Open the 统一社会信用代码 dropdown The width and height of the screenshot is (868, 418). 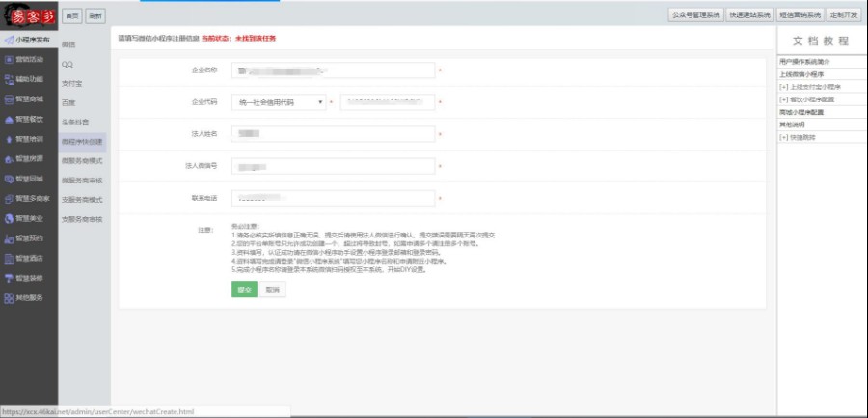coord(279,102)
